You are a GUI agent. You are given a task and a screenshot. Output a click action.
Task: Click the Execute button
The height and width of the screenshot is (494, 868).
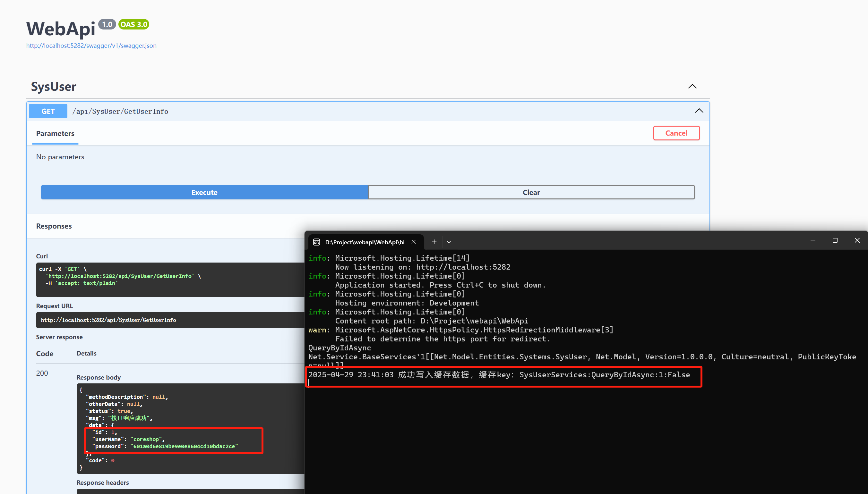(x=204, y=192)
